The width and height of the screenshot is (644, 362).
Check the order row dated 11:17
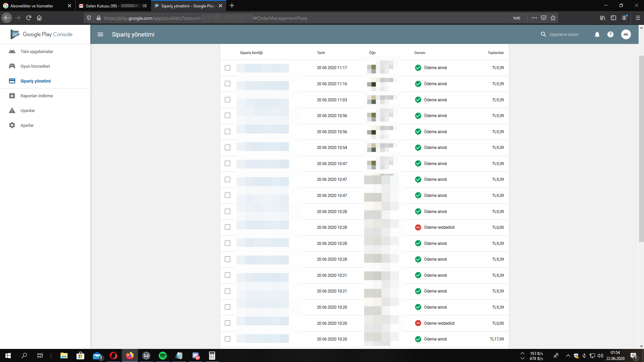(228, 68)
